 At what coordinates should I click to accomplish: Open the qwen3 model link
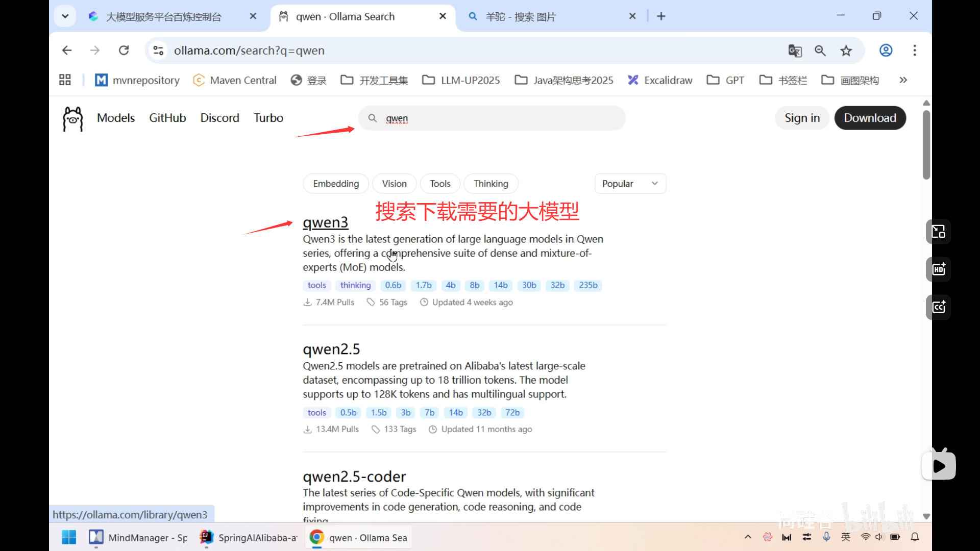[326, 222]
